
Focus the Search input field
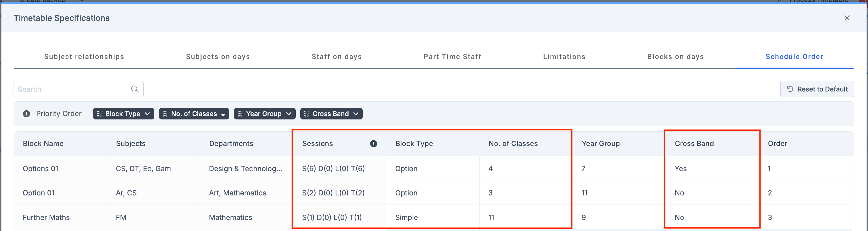point(72,89)
